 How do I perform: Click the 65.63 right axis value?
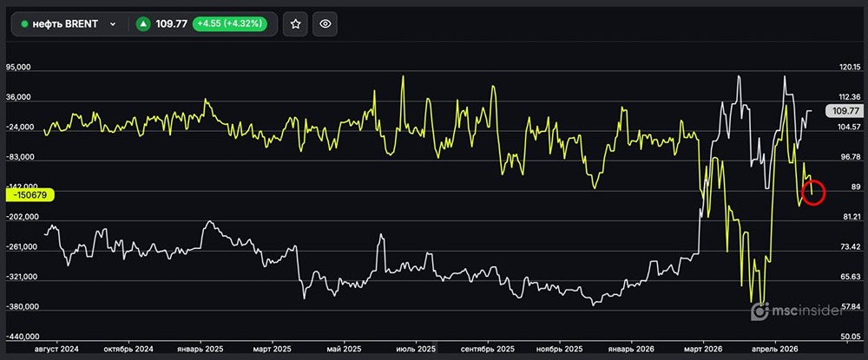(x=850, y=277)
